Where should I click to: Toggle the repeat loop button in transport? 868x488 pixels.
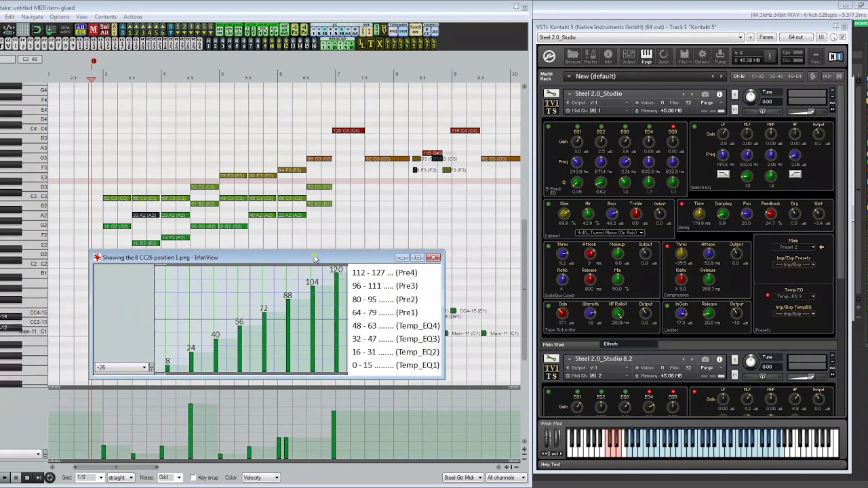[50, 478]
